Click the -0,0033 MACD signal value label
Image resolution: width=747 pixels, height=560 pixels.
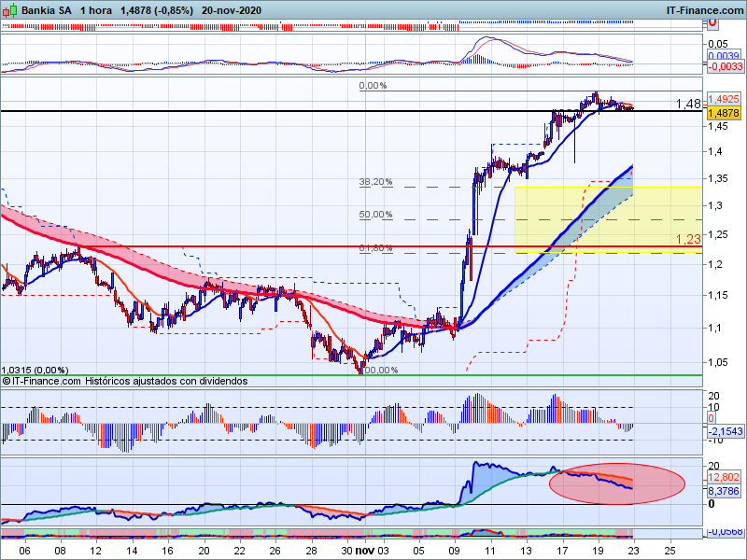(x=725, y=66)
